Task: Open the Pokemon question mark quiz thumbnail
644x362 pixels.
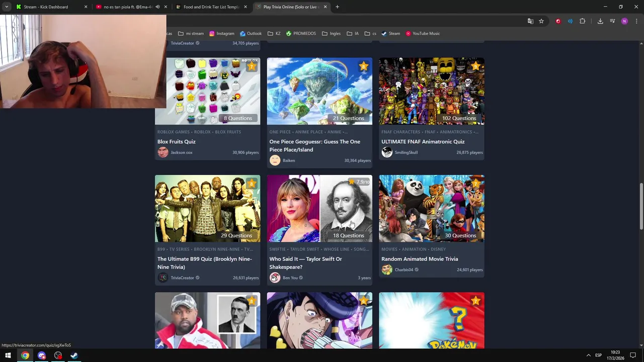Action: tap(432, 320)
